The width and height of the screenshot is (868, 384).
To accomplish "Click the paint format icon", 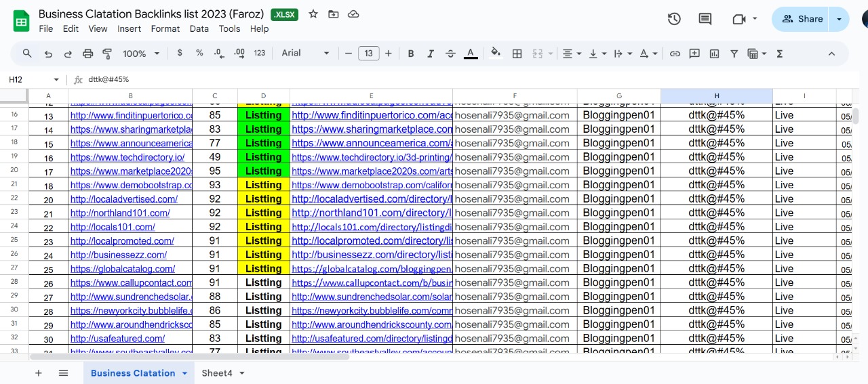I will [107, 54].
